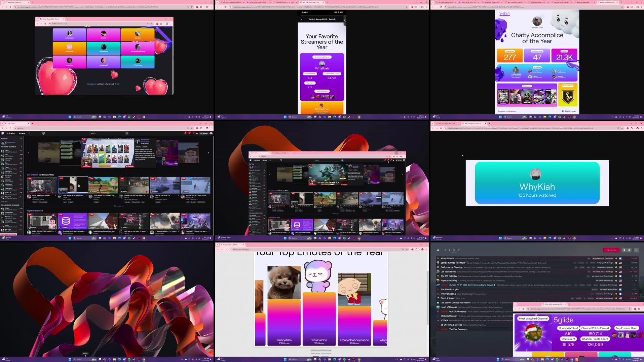Click the amarydUm emote bar in Lightshot page
The height and width of the screenshot is (362, 644).
click(x=284, y=322)
